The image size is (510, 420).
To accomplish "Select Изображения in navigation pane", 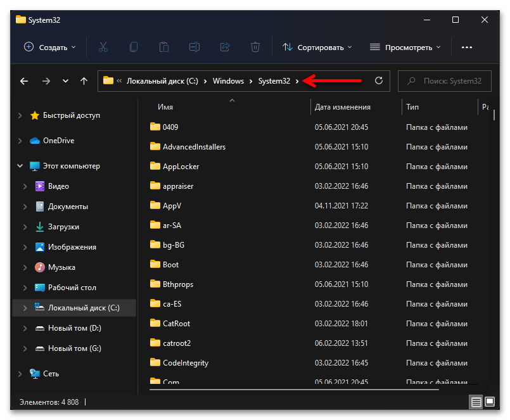I will (x=72, y=247).
